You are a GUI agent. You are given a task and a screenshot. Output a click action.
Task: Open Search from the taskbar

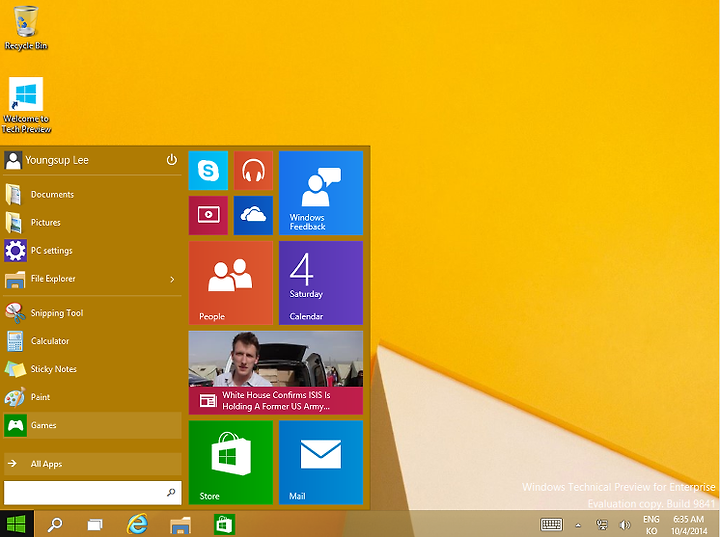pos(55,524)
